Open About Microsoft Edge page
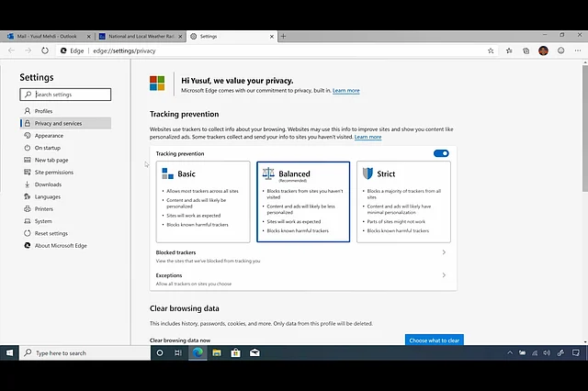Image resolution: width=588 pixels, height=391 pixels. tap(65, 246)
